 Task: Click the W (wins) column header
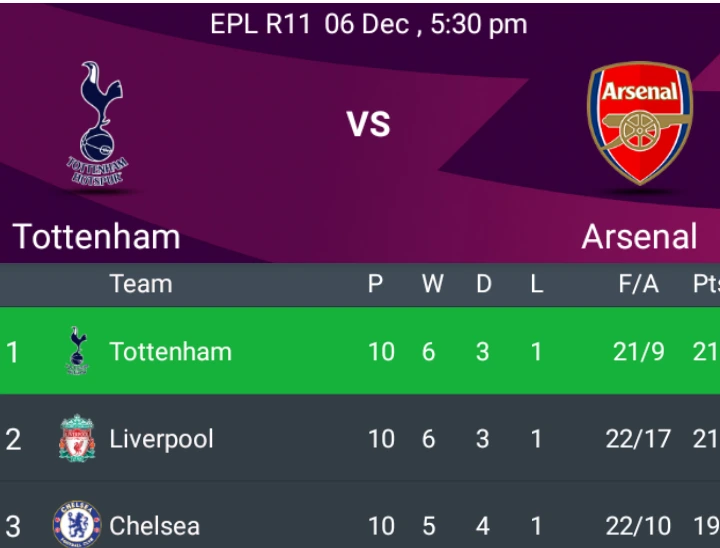pos(432,284)
